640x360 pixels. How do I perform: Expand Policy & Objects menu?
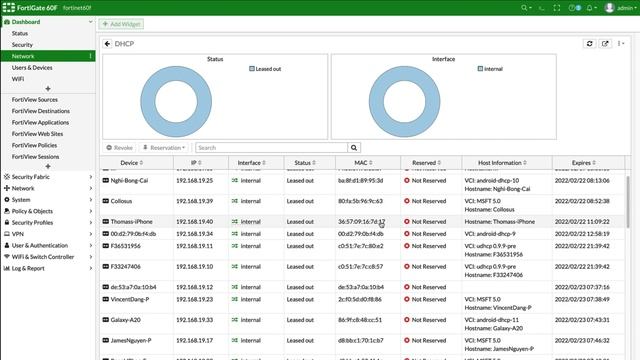pyautogui.click(x=48, y=211)
